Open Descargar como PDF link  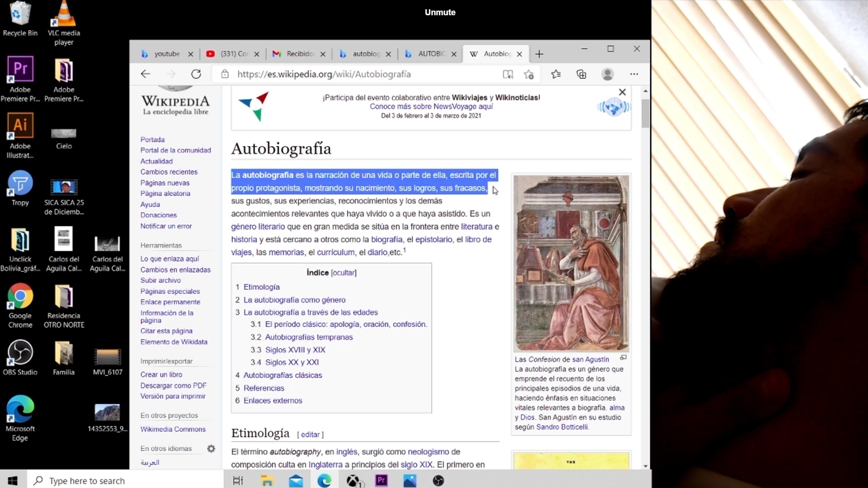[x=173, y=385]
